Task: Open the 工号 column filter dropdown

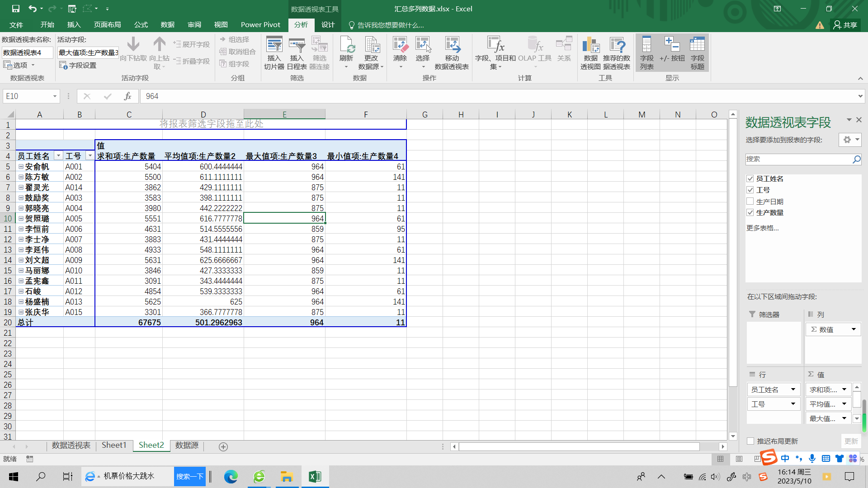Action: [x=90, y=156]
